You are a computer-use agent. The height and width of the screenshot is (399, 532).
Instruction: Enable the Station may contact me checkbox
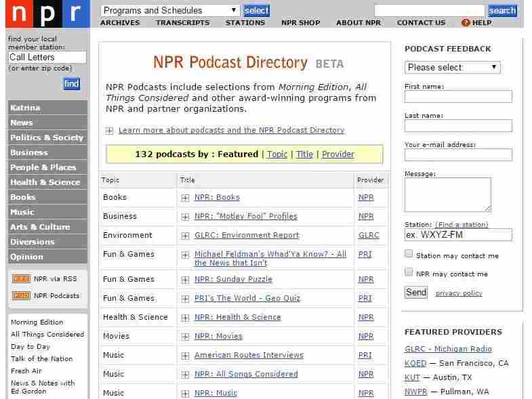pos(409,254)
